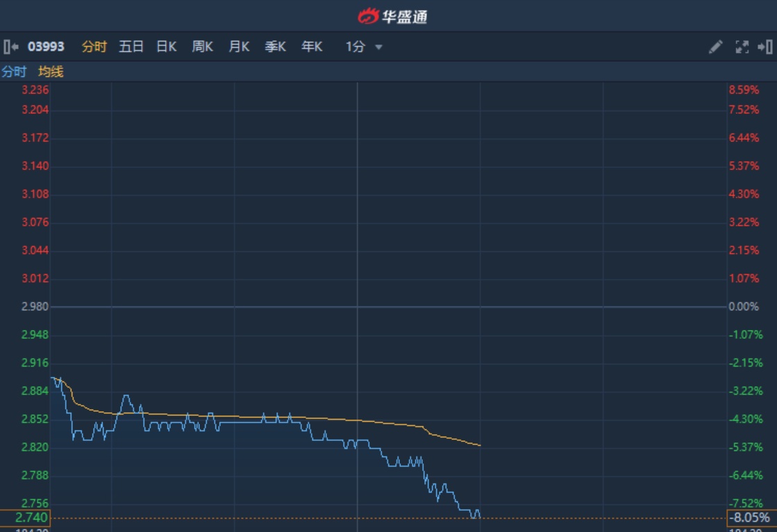Click the 3.108 price axis label
777x532 pixels.
coord(35,194)
